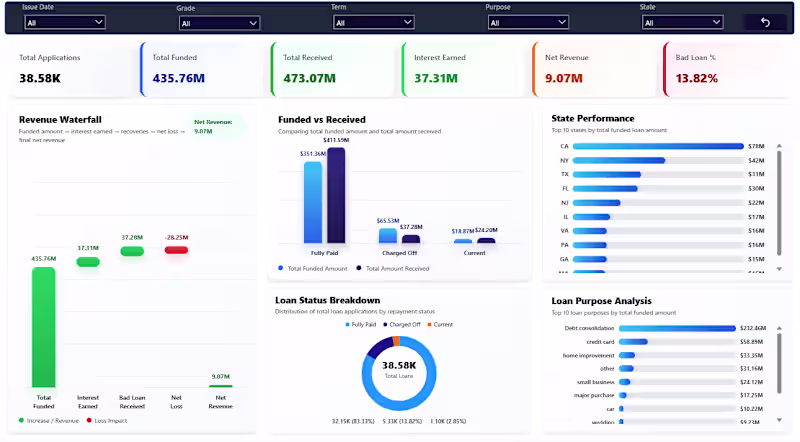Click the FL state bar
Screen dimensions: 800x442
[x=605, y=188]
